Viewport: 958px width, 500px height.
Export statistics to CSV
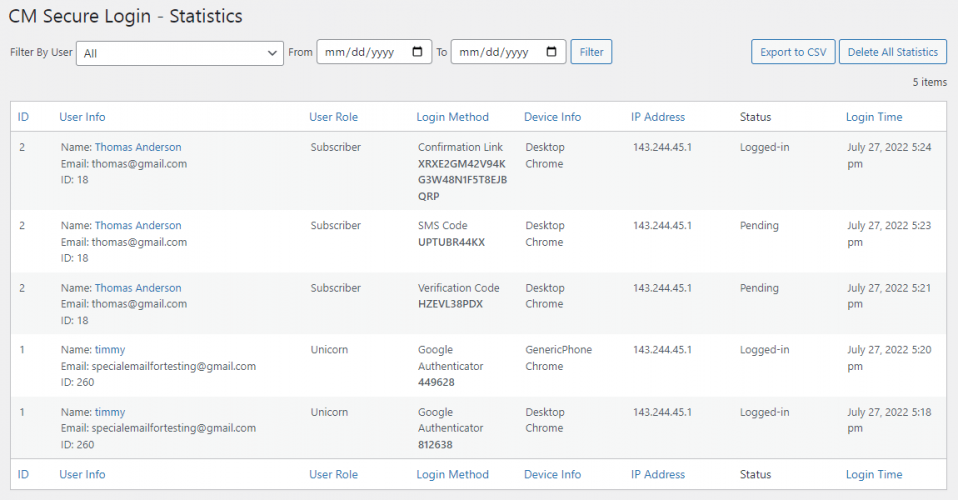(x=792, y=52)
